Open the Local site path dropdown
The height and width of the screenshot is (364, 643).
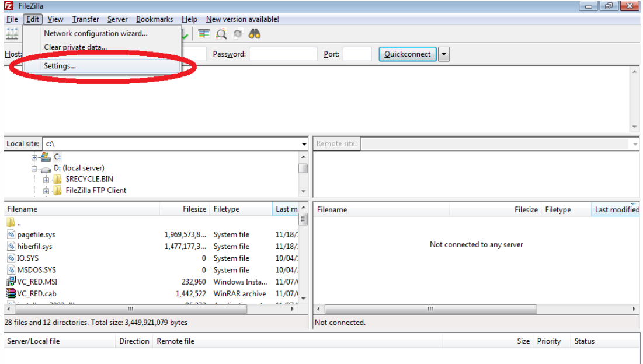304,144
